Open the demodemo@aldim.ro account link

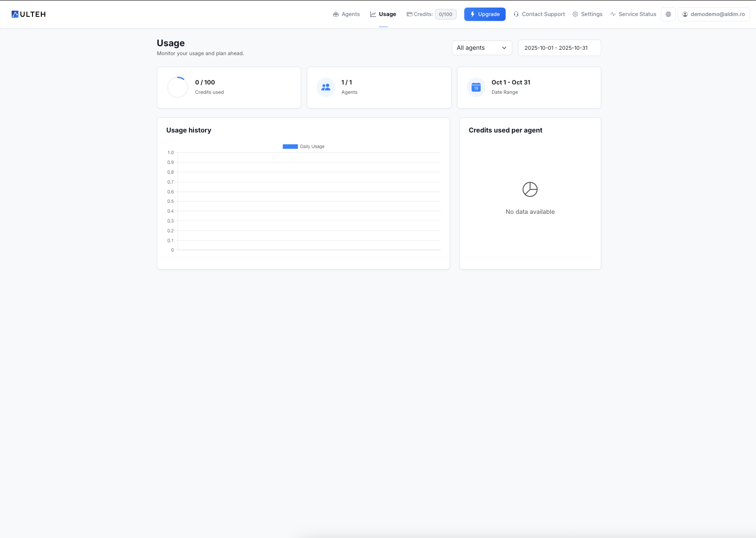coord(713,14)
